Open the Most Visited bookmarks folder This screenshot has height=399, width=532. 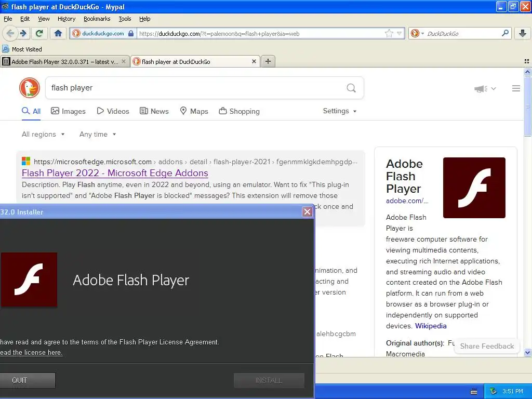point(22,49)
